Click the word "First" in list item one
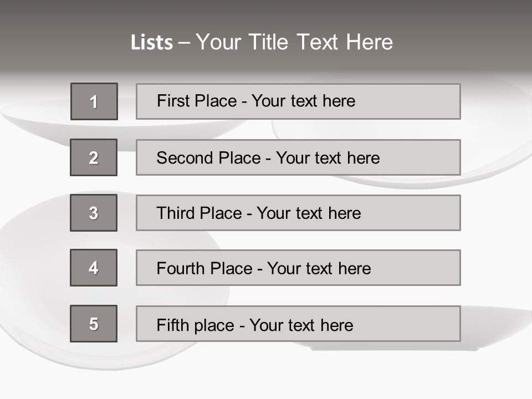Screen dimensions: 532x399 click(x=172, y=101)
